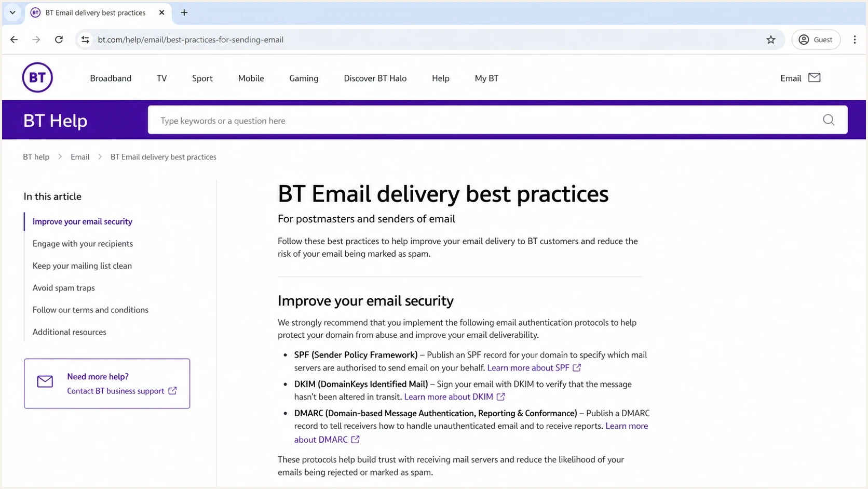Click external link icon after Learn more about SPF
Image resolution: width=868 pixels, height=489 pixels.
click(577, 367)
